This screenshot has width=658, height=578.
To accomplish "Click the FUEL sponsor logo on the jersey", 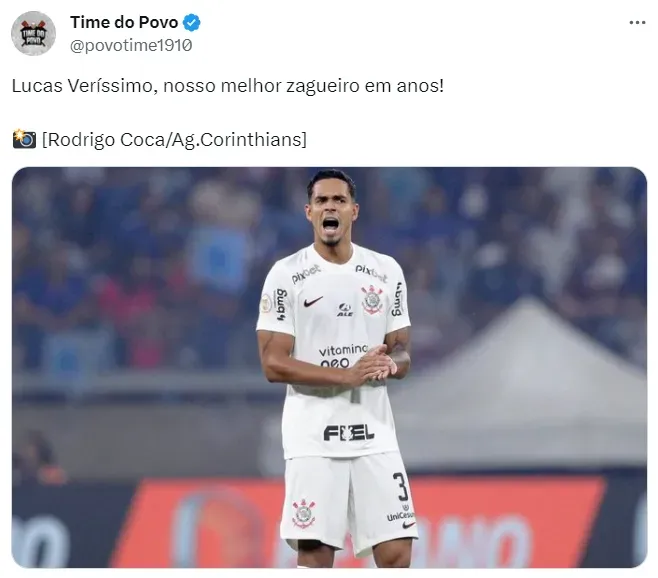I will pos(348,433).
